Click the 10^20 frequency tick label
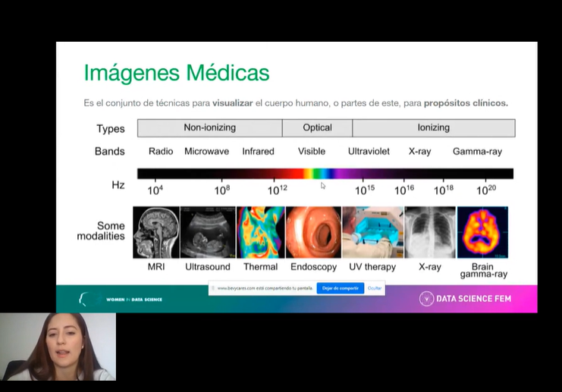Screen dimensions: 562x392 (486, 190)
